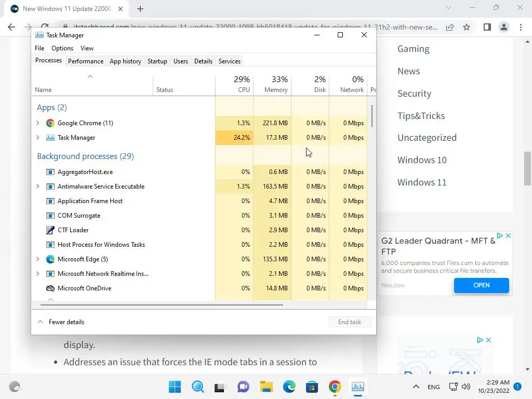532x399 pixels.
Task: Open Chat from the taskbar
Action: pyautogui.click(x=243, y=387)
